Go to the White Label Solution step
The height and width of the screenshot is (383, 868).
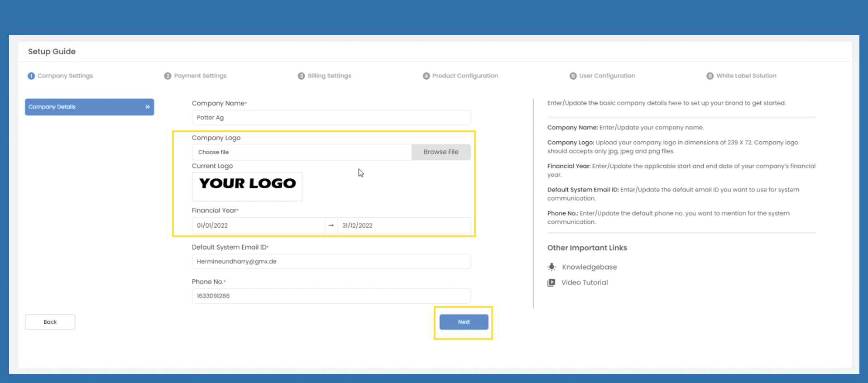click(x=746, y=76)
